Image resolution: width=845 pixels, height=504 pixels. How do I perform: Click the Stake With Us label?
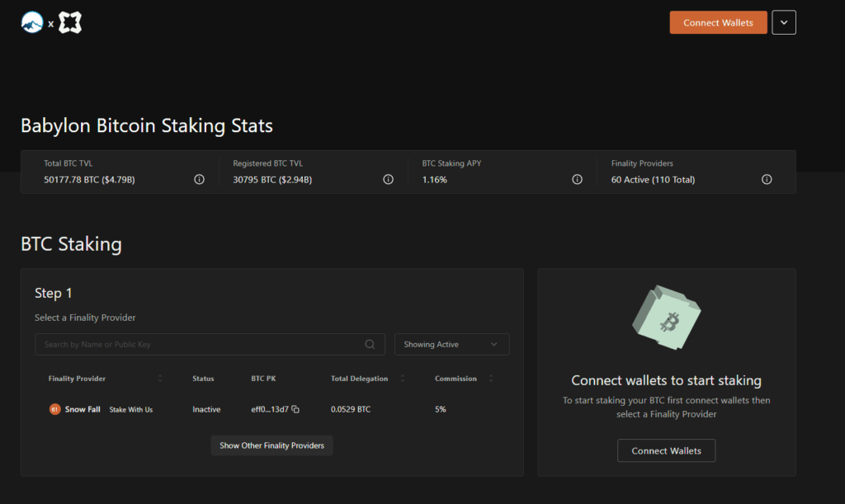tap(131, 410)
